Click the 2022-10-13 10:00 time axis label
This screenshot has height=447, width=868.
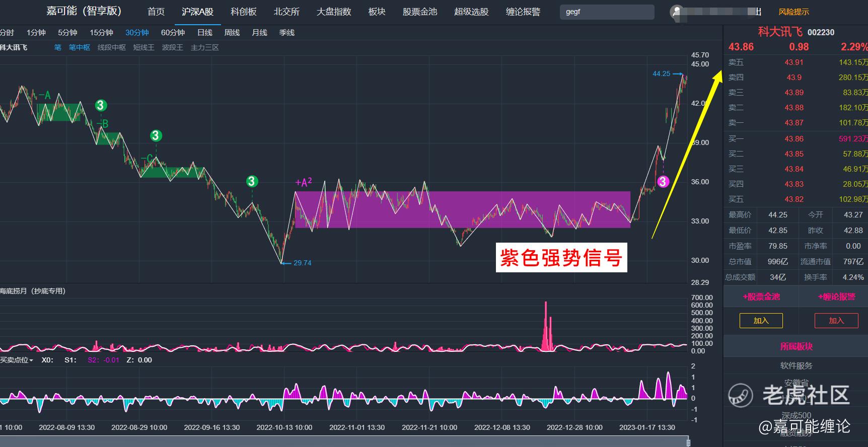click(284, 427)
